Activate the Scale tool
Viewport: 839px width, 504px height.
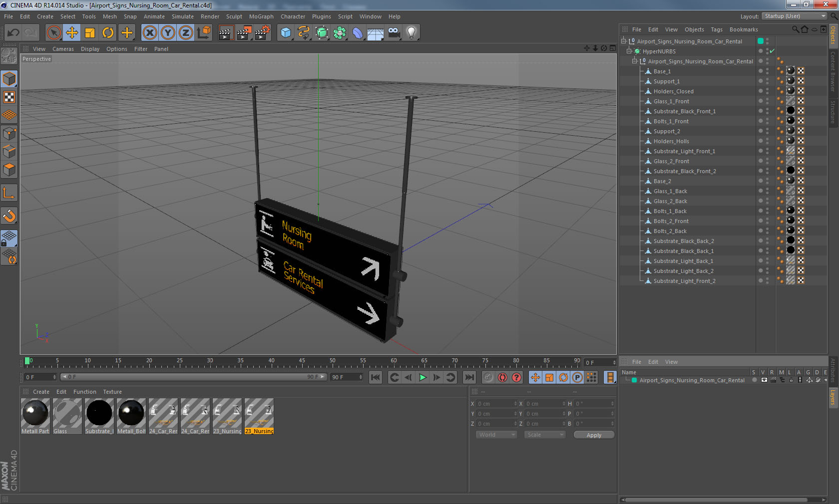point(90,33)
